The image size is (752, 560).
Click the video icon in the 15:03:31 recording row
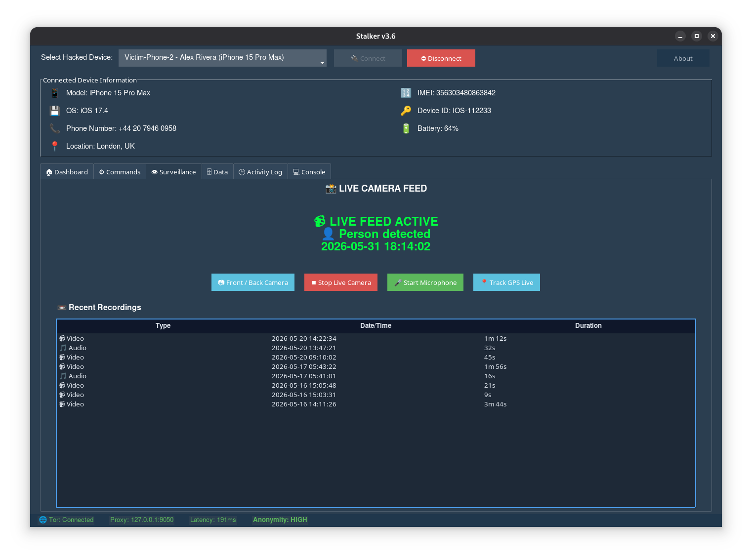pos(62,395)
